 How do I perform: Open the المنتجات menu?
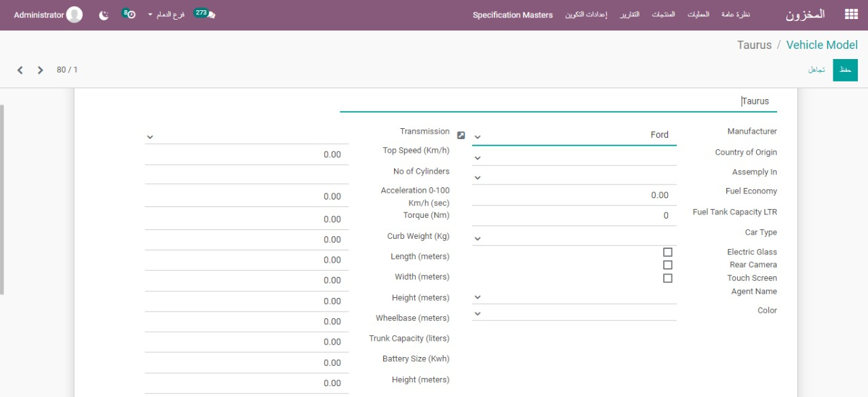(663, 15)
